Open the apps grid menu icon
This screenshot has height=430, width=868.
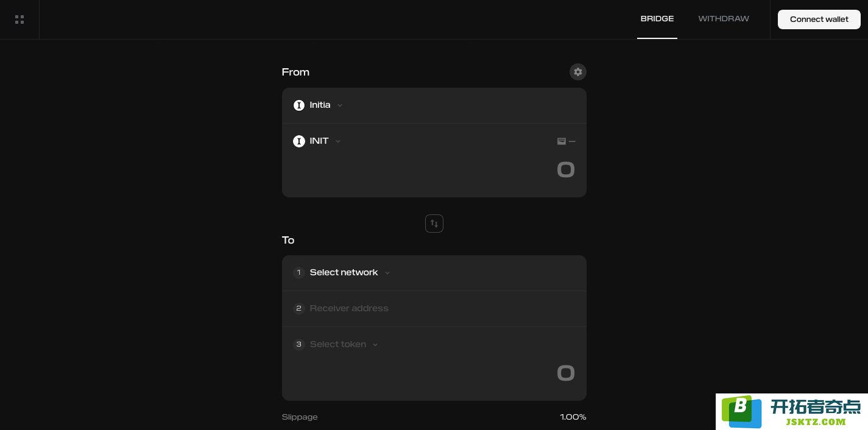pos(19,19)
